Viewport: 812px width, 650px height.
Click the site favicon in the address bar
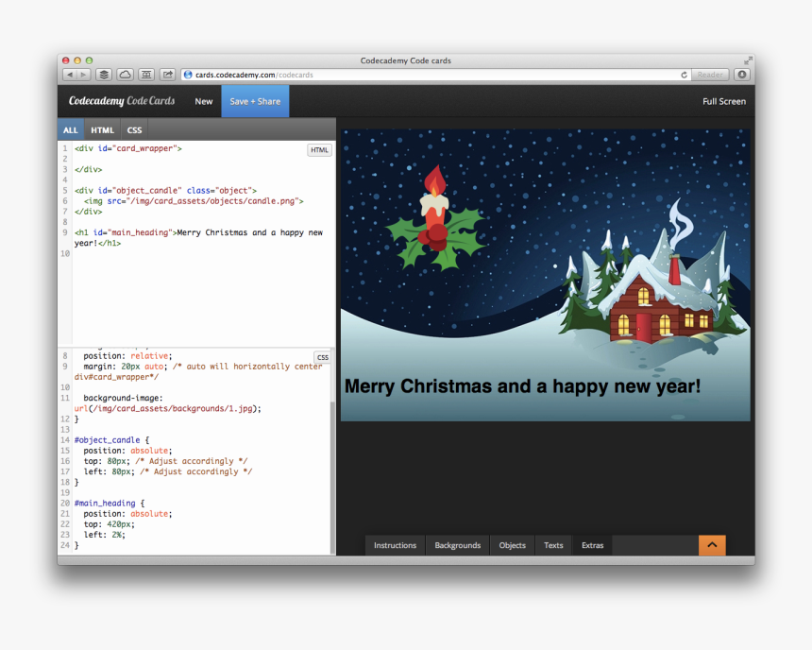189,75
